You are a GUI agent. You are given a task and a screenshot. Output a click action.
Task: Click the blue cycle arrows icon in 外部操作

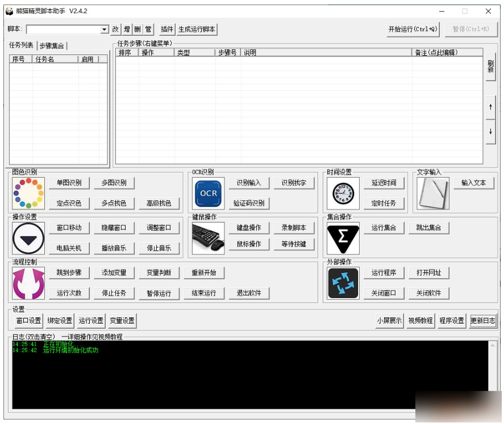pos(343,283)
